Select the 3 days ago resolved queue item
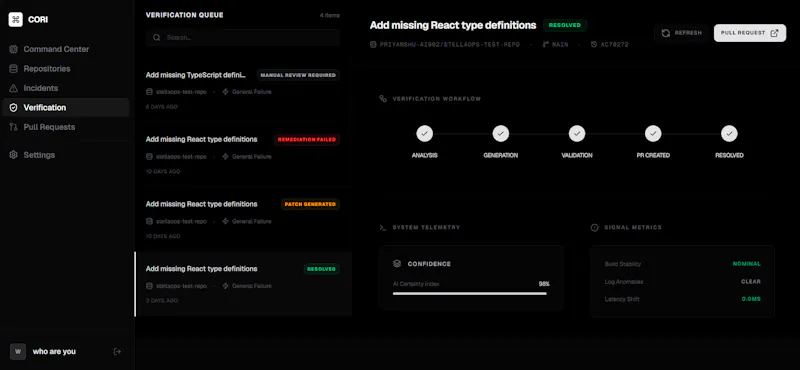 (x=243, y=284)
